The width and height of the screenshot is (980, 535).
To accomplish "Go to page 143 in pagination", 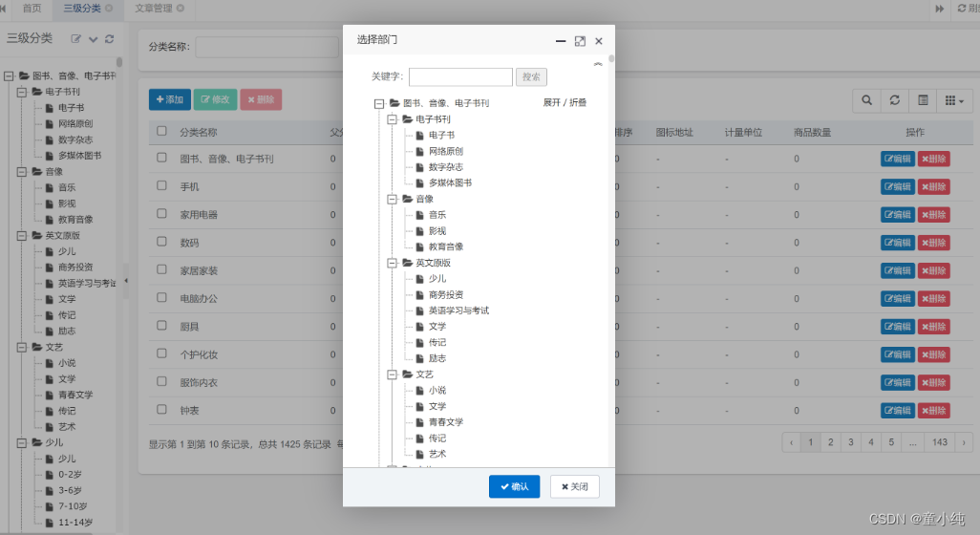I will [x=940, y=442].
